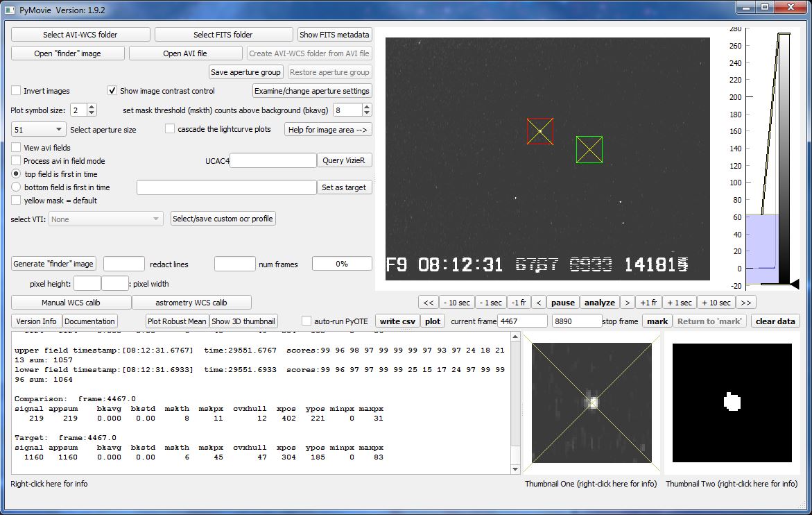Expand the select VTI dropdown
This screenshot has height=515, width=812.
click(x=106, y=219)
